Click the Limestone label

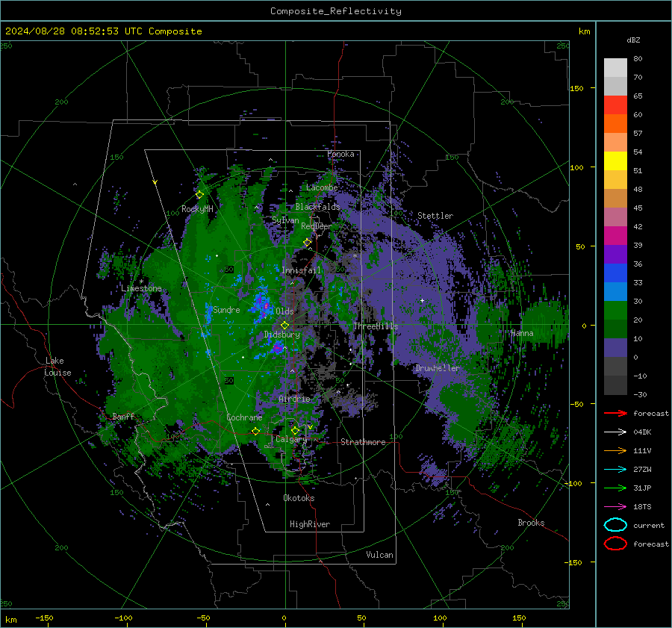pos(141,288)
